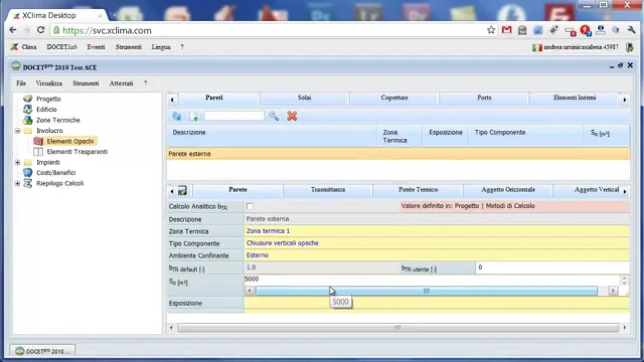Expand the Riepilogo Calcoli tree node
Image resolution: width=644 pixels, height=362 pixels.
(18, 184)
